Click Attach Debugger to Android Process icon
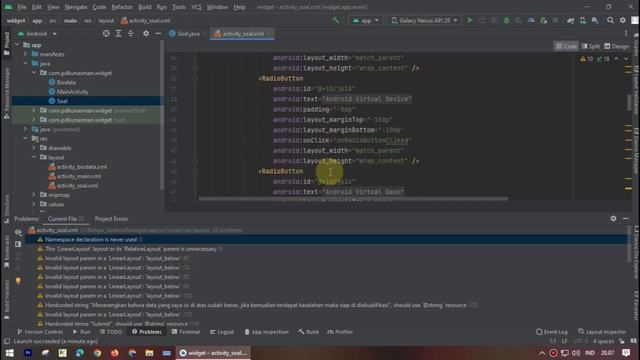The height and width of the screenshot is (360, 640). (x=543, y=20)
